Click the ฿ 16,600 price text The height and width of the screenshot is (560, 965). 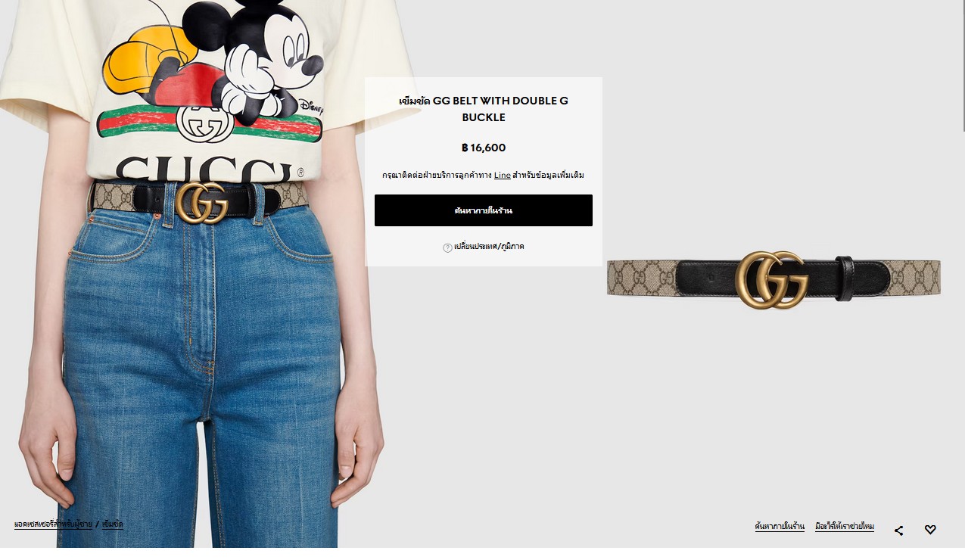point(484,148)
